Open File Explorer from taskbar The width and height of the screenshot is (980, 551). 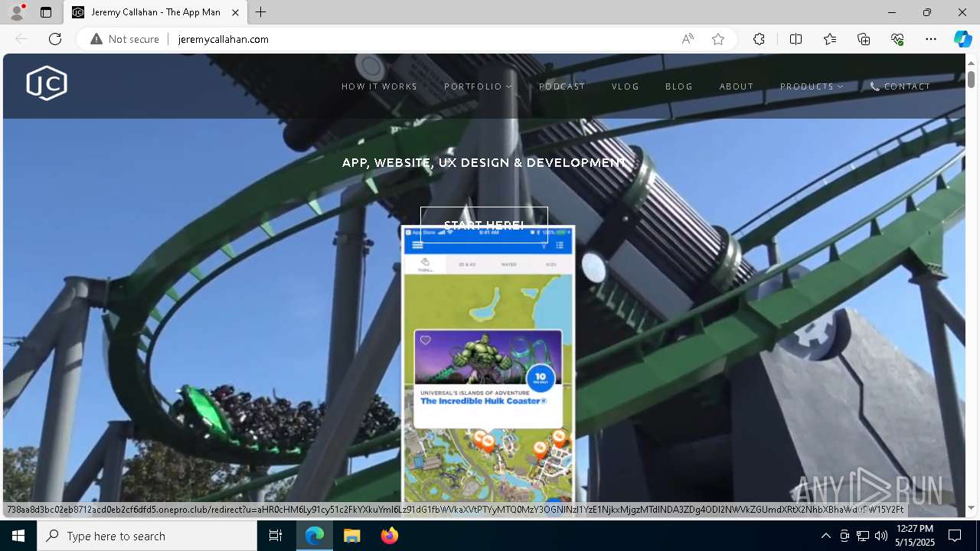click(x=351, y=536)
